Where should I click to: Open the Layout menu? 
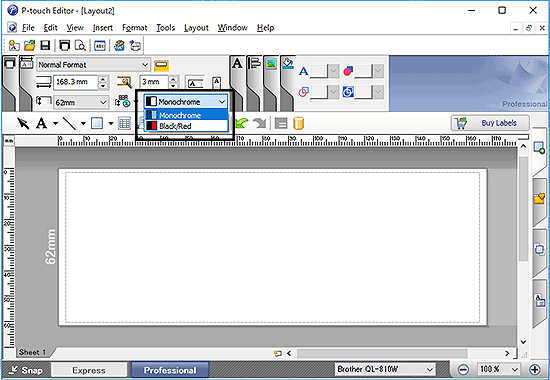pyautogui.click(x=196, y=28)
